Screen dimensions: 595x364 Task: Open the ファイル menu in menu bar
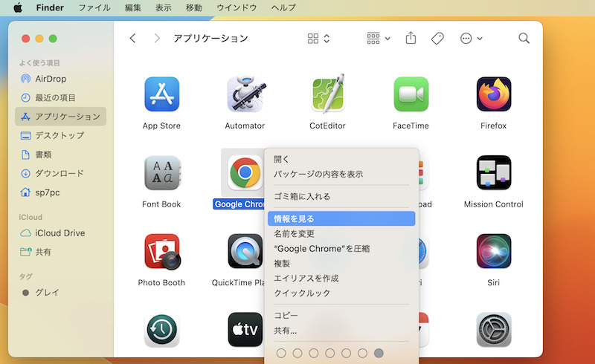click(x=94, y=7)
